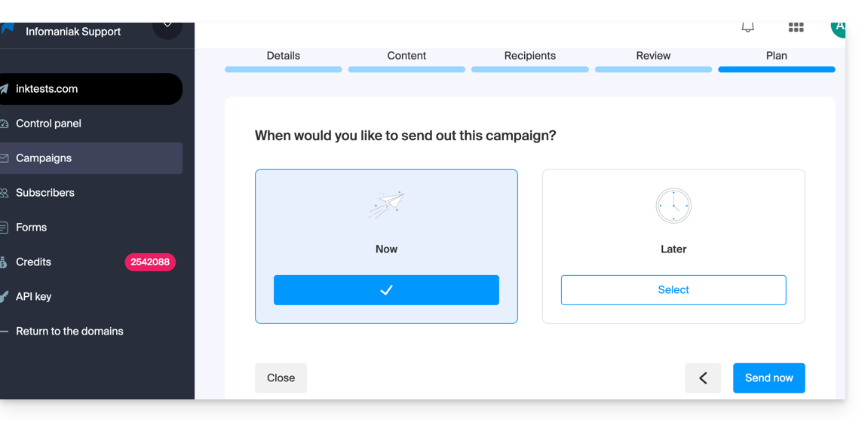
Task: Click the paper plane icon in Now card
Action: click(386, 205)
